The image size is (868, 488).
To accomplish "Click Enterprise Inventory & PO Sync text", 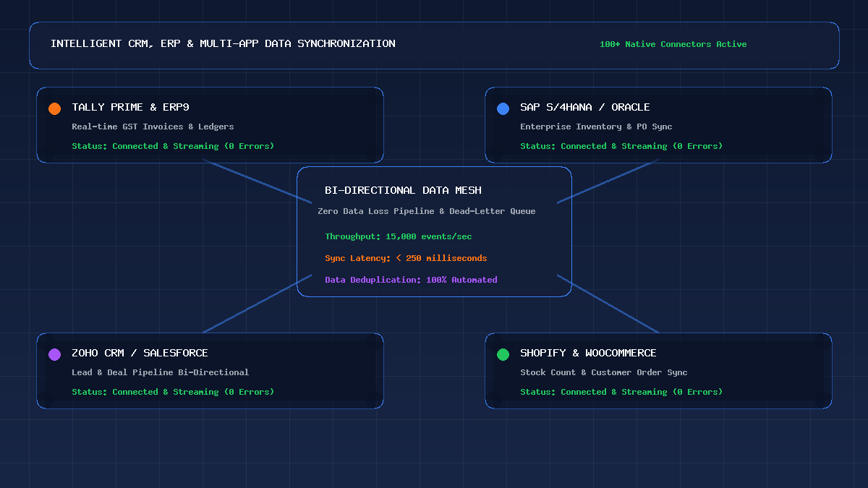I will point(596,127).
